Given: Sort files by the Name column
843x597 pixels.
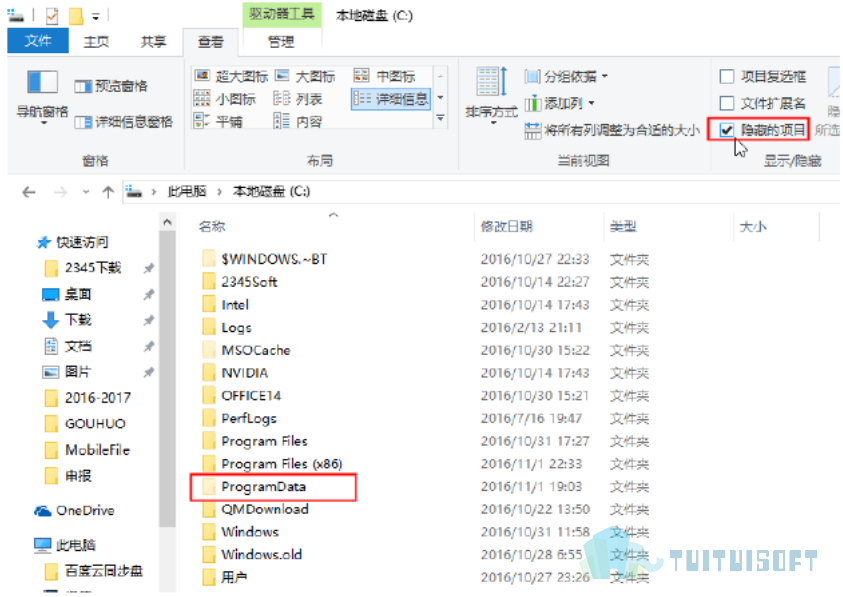Looking at the screenshot, I should coord(212,226).
